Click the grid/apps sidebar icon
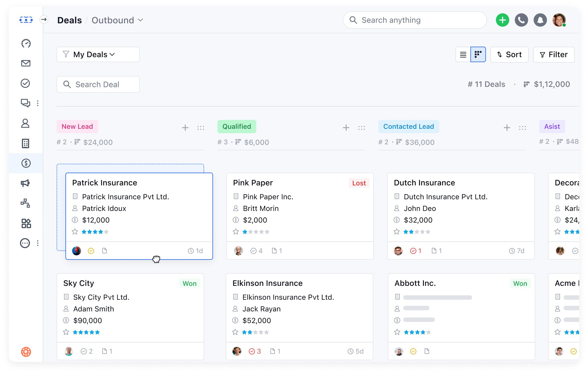 26,223
